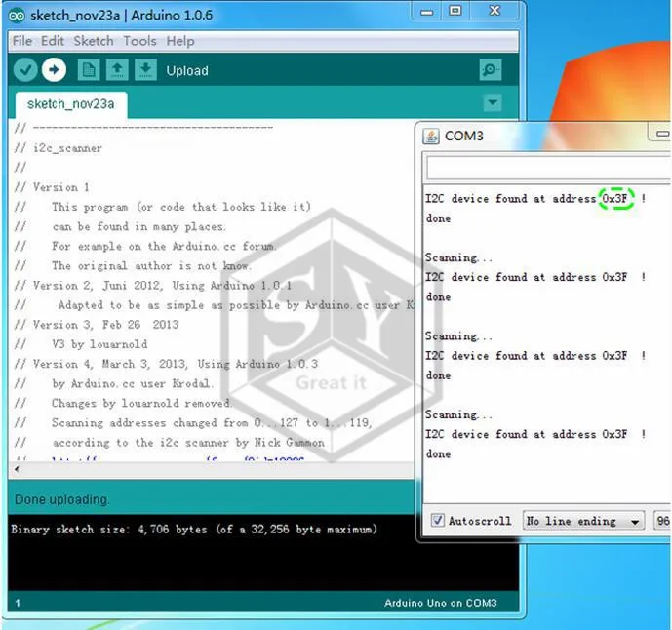Click the serial monitor send input field
This screenshot has width=672, height=630.
pyautogui.click(x=549, y=168)
